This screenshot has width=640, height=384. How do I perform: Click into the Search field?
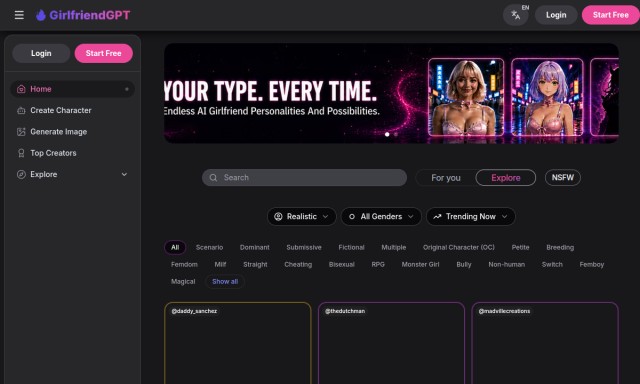tap(304, 178)
